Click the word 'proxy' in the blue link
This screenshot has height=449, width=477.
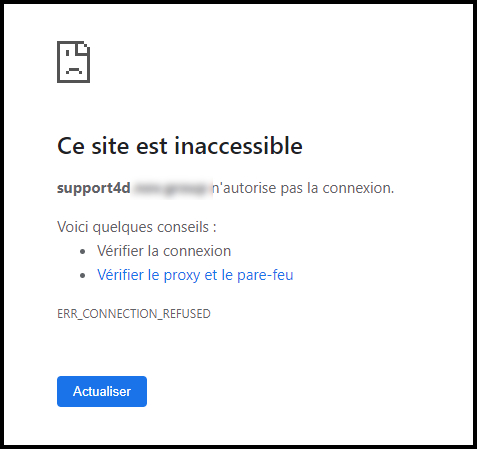tap(182, 276)
